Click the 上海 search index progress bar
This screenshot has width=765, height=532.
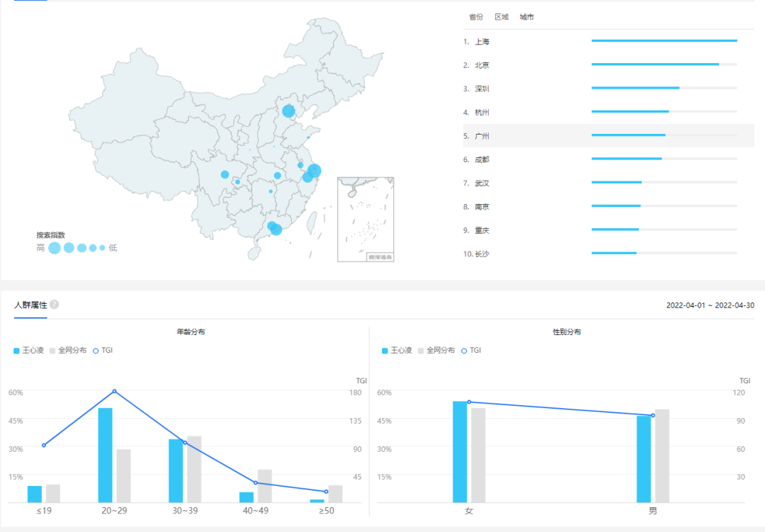click(x=664, y=40)
